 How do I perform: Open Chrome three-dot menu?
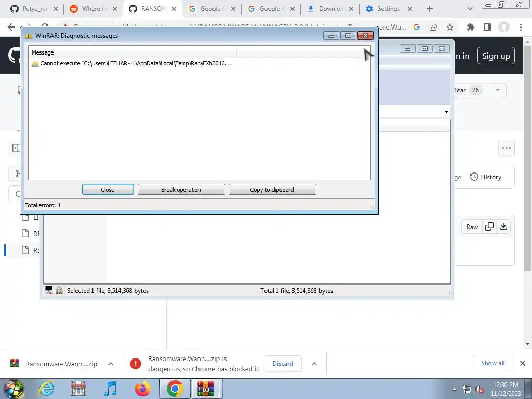[x=521, y=27]
